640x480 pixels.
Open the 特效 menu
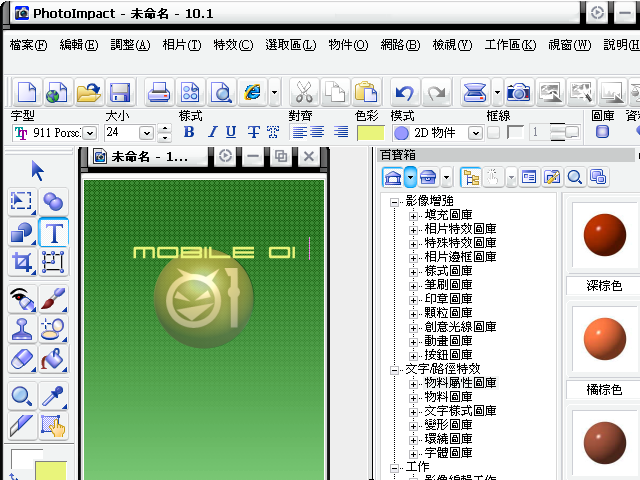click(233, 44)
